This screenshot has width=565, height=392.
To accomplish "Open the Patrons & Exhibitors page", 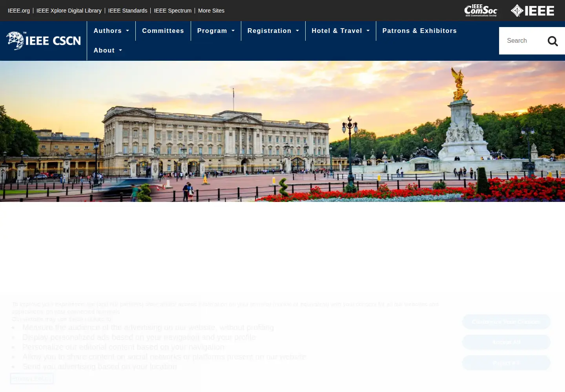I will tap(419, 31).
